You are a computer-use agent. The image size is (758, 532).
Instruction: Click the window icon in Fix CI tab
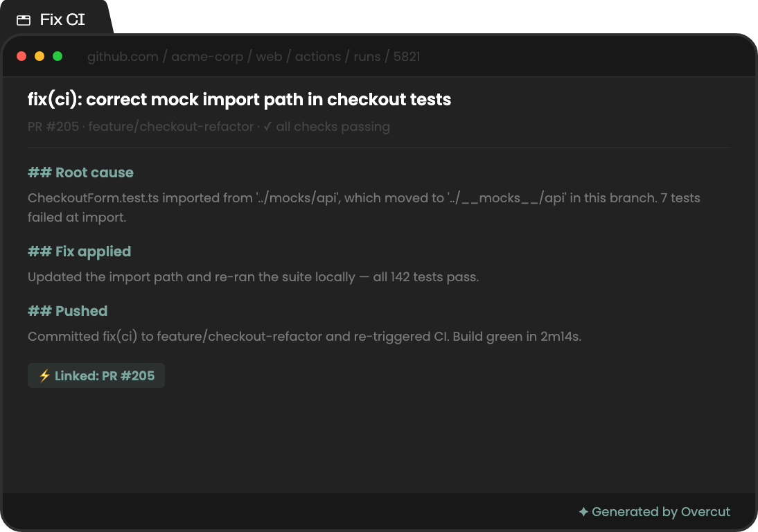(23, 20)
